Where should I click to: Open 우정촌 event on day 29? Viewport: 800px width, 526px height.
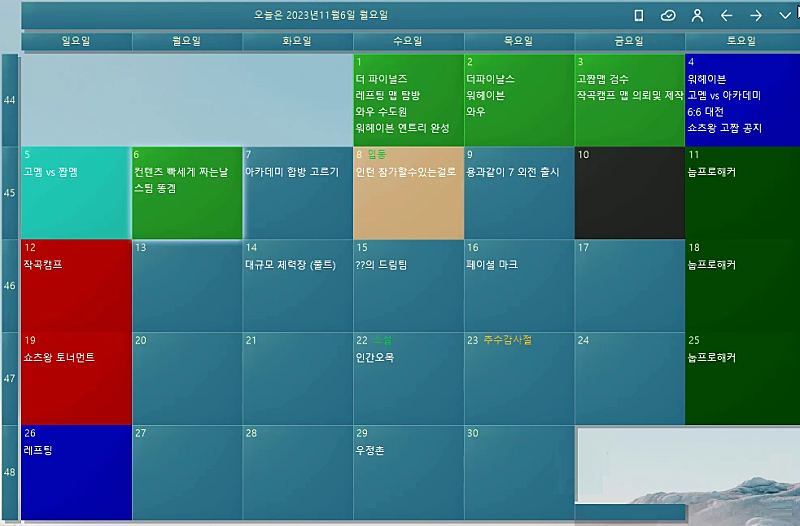pos(370,450)
